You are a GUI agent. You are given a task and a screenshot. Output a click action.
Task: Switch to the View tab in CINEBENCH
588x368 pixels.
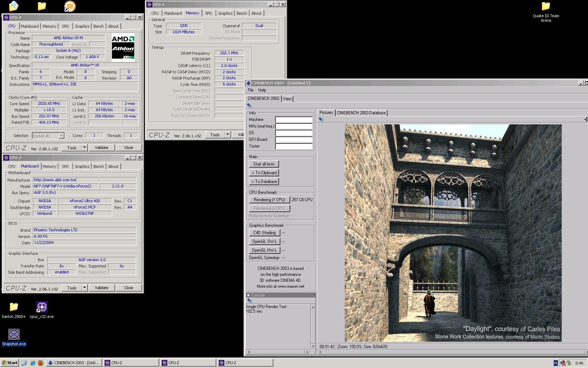click(287, 99)
